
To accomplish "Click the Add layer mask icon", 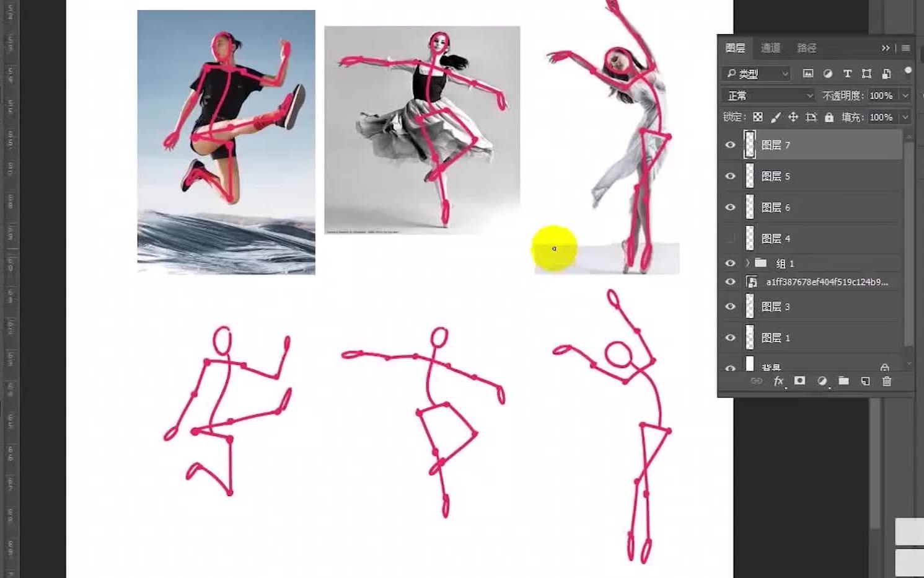I will [799, 381].
